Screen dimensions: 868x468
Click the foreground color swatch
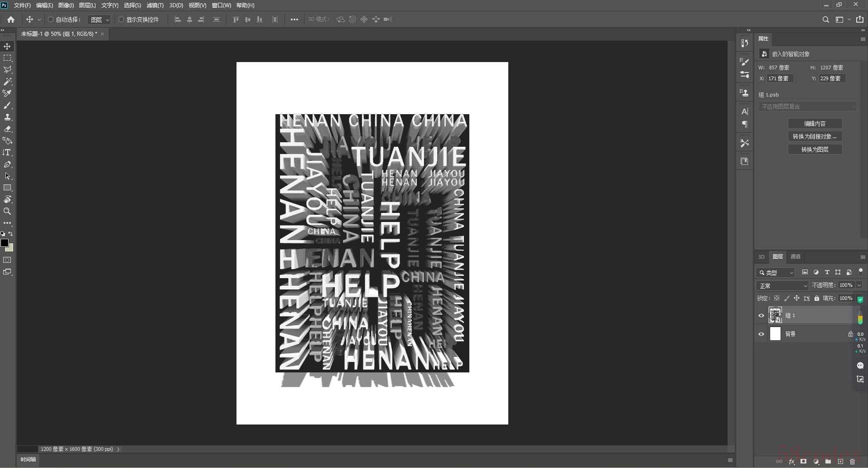5,243
